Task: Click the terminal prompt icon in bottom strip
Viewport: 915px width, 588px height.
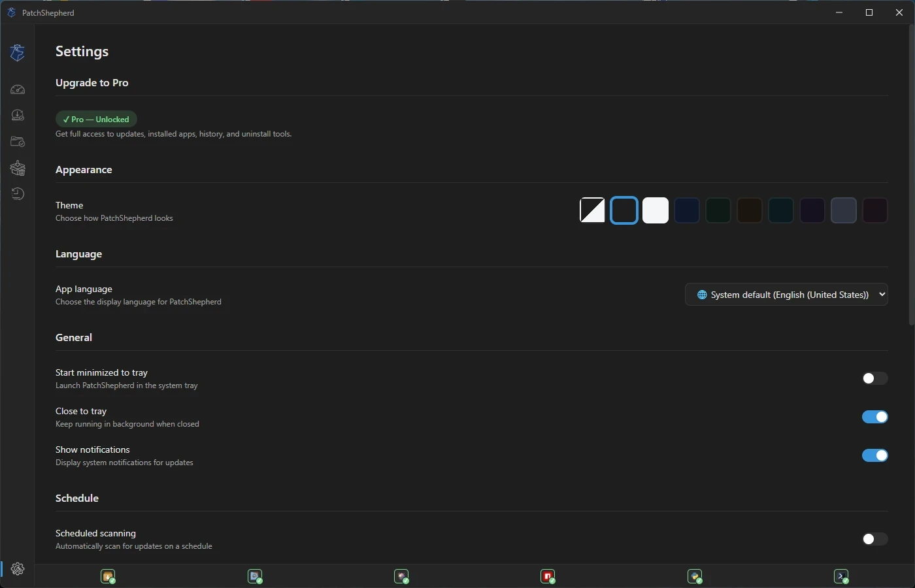Action: click(841, 576)
